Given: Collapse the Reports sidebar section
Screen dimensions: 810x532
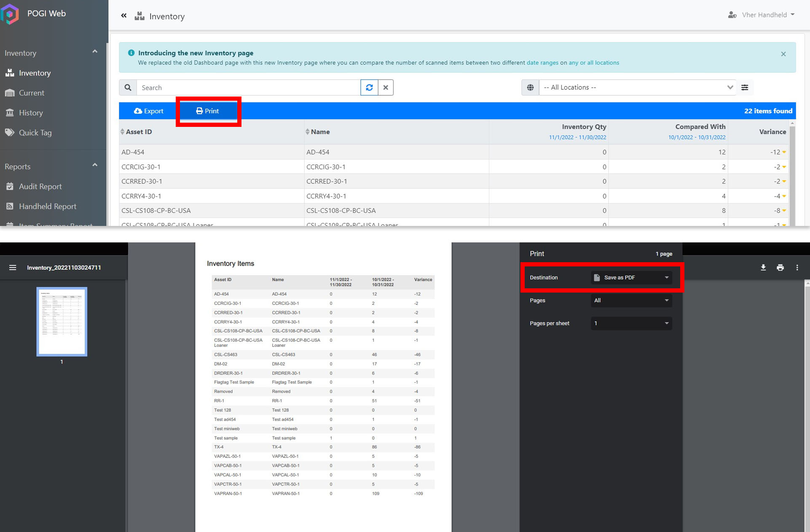Looking at the screenshot, I should pyautogui.click(x=95, y=166).
